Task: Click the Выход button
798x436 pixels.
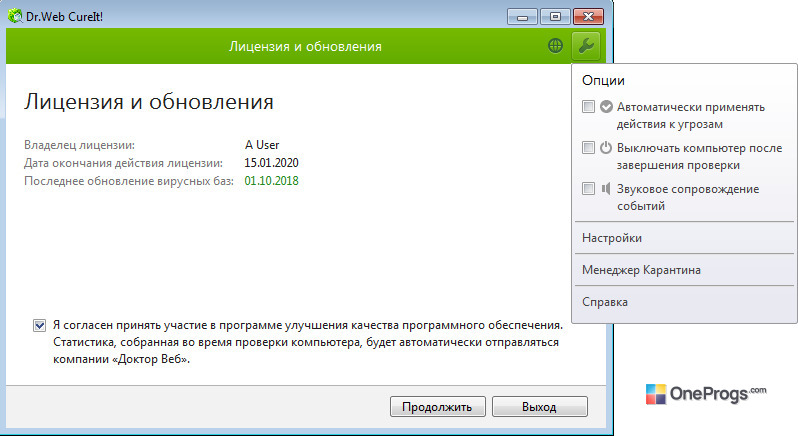Action: click(539, 407)
